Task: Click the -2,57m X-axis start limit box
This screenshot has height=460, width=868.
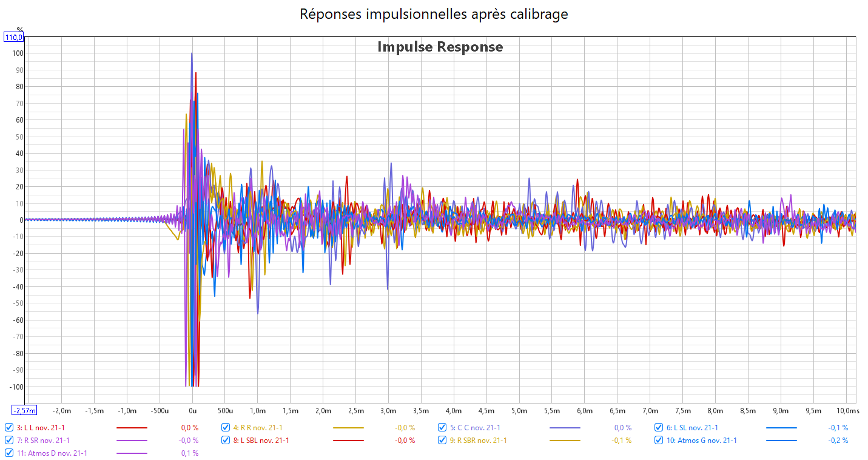Action: tap(25, 411)
